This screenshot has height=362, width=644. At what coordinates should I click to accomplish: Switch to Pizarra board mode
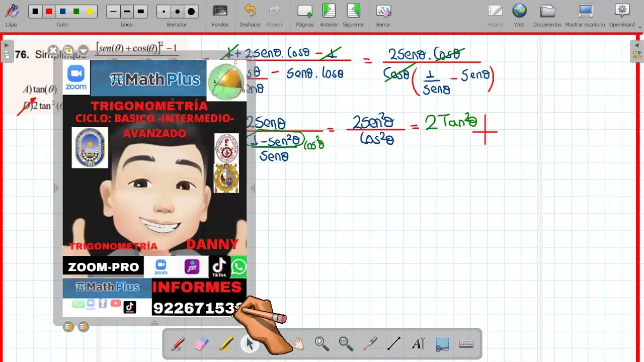point(495,15)
